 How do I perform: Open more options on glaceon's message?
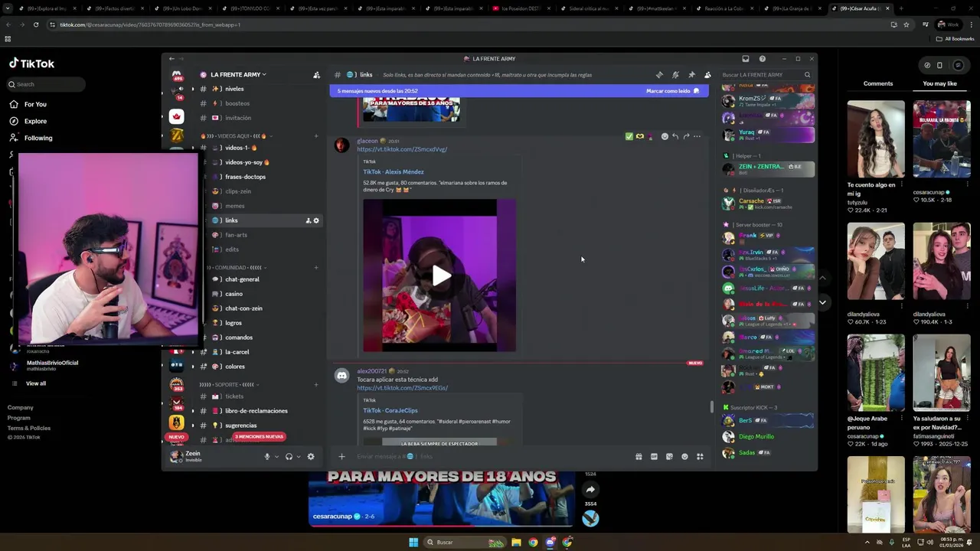[697, 136]
